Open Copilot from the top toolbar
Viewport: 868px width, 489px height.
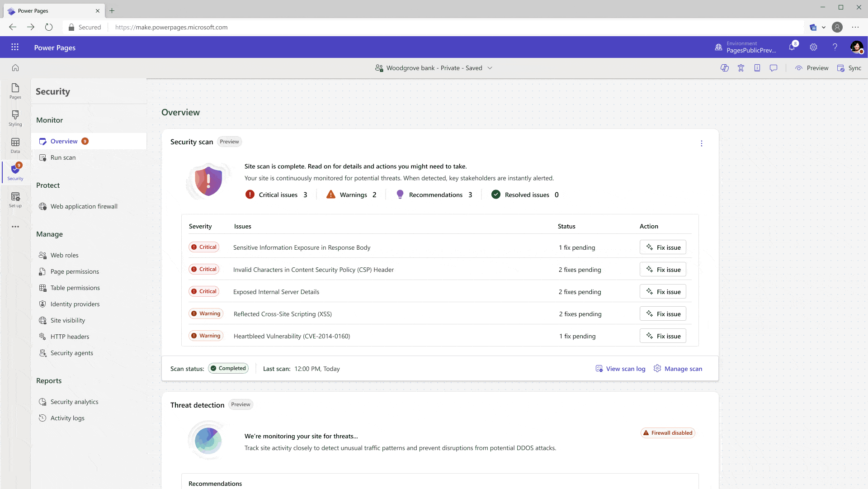pos(725,68)
